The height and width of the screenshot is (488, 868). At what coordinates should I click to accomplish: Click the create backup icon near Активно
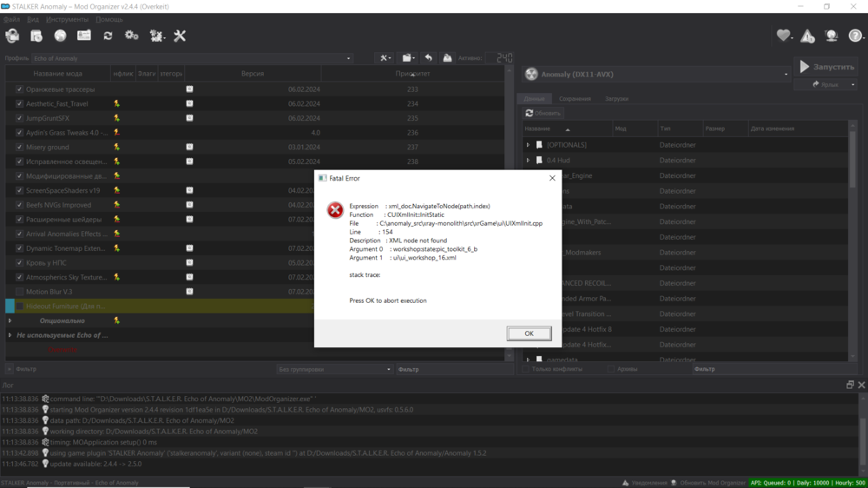pyautogui.click(x=447, y=57)
